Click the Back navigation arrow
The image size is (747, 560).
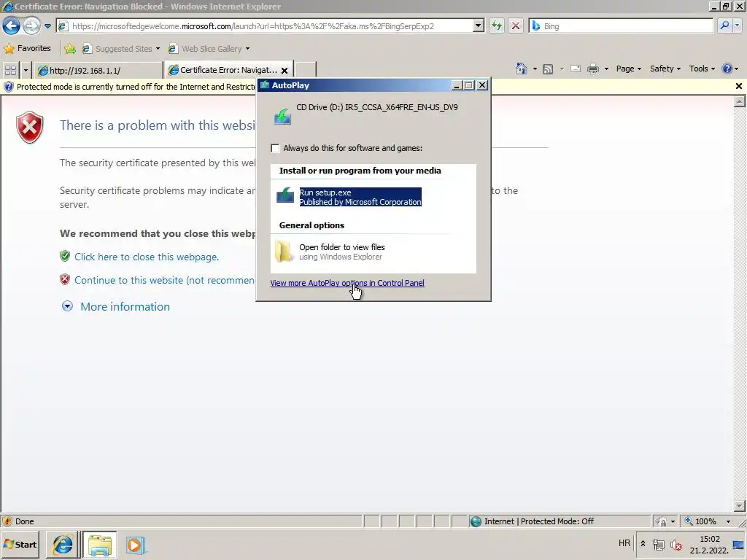pyautogui.click(x=12, y=26)
